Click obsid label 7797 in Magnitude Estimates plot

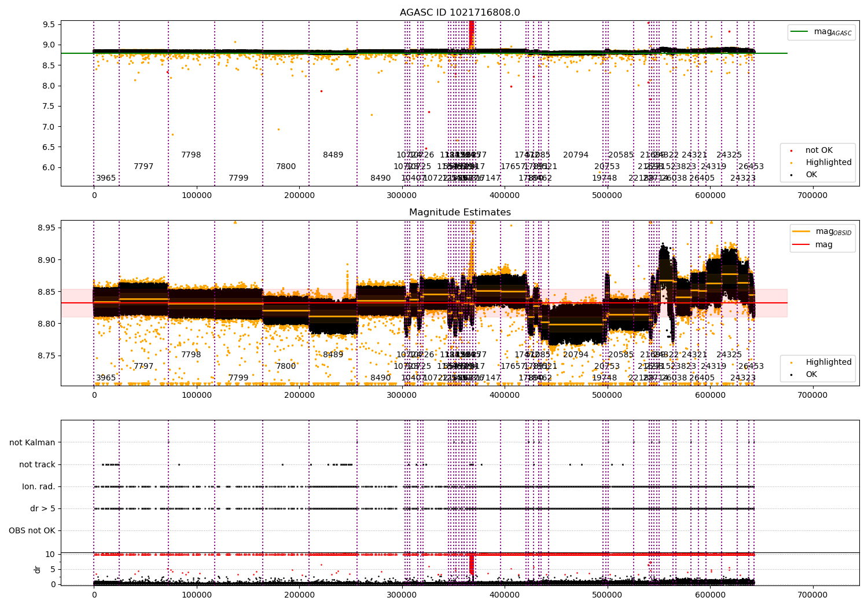[144, 367]
